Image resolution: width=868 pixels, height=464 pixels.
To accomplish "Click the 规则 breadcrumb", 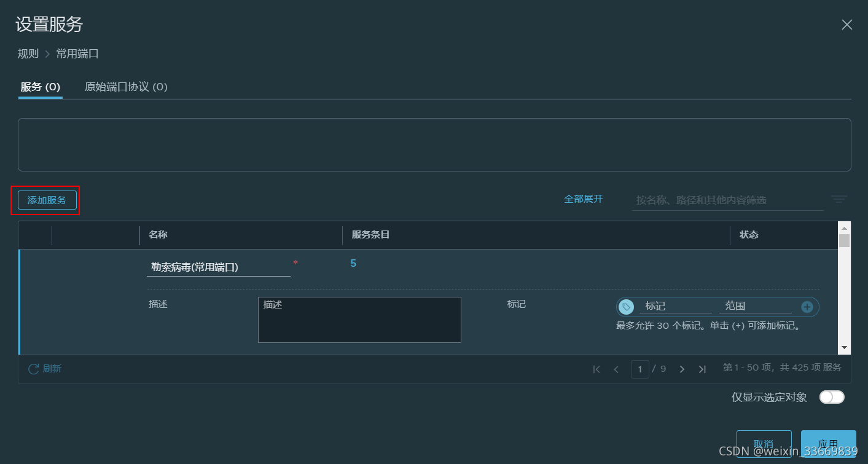I will (28, 54).
